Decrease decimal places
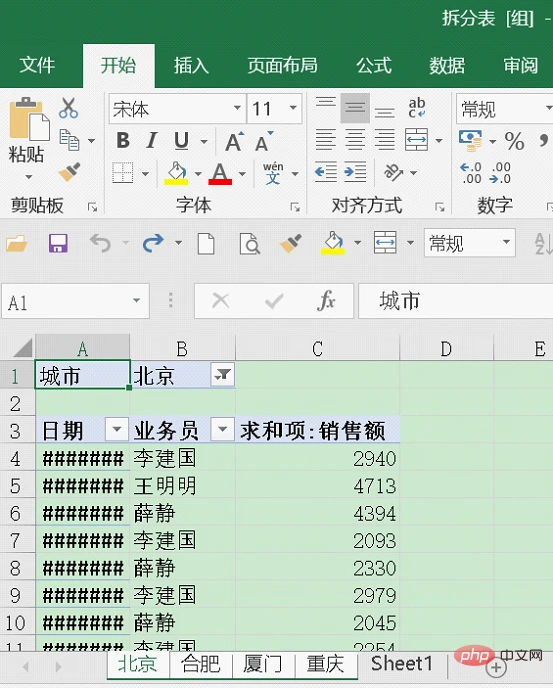The image size is (553, 688). point(500,173)
